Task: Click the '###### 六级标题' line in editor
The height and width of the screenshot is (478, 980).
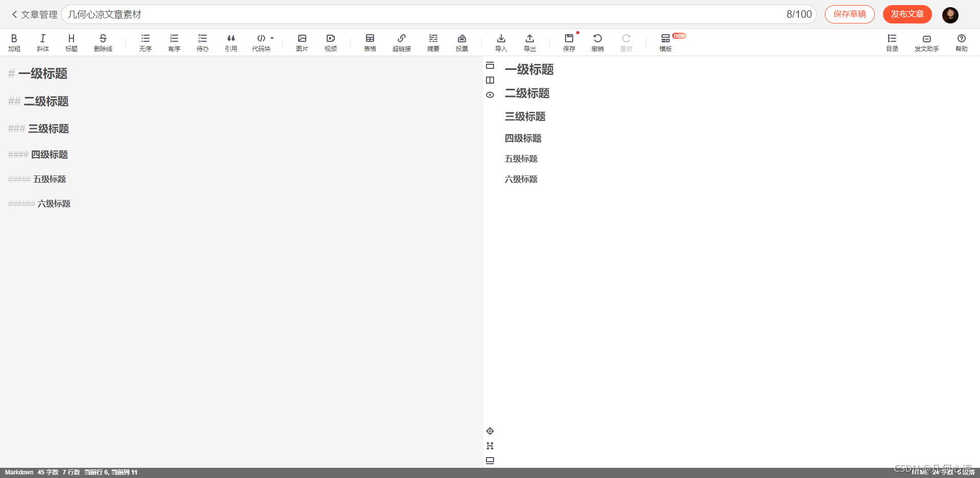Action: tap(39, 204)
